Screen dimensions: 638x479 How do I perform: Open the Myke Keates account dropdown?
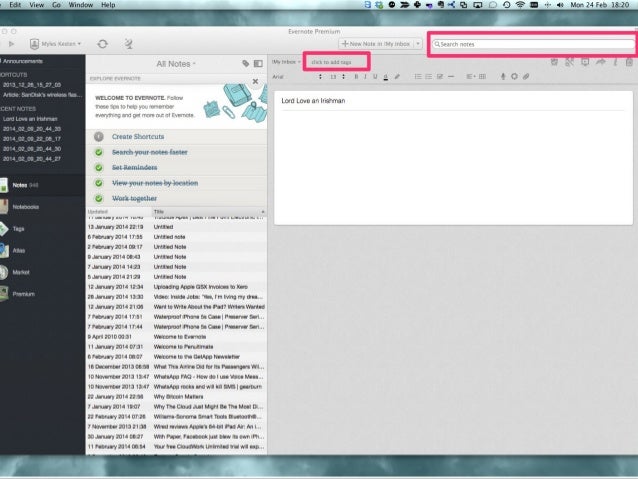pos(56,44)
